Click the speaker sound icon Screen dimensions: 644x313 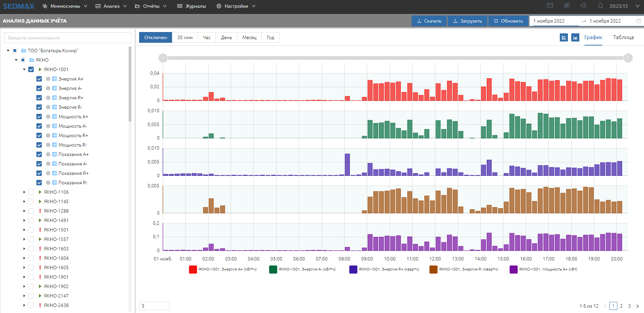(584, 6)
